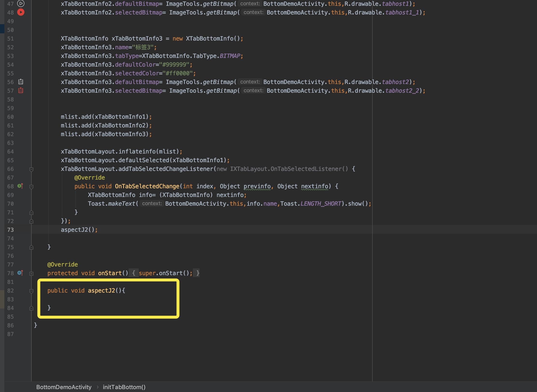
Task: Collapse the OnTabSelectedChange method fold on line 68
Action: pyautogui.click(x=31, y=187)
